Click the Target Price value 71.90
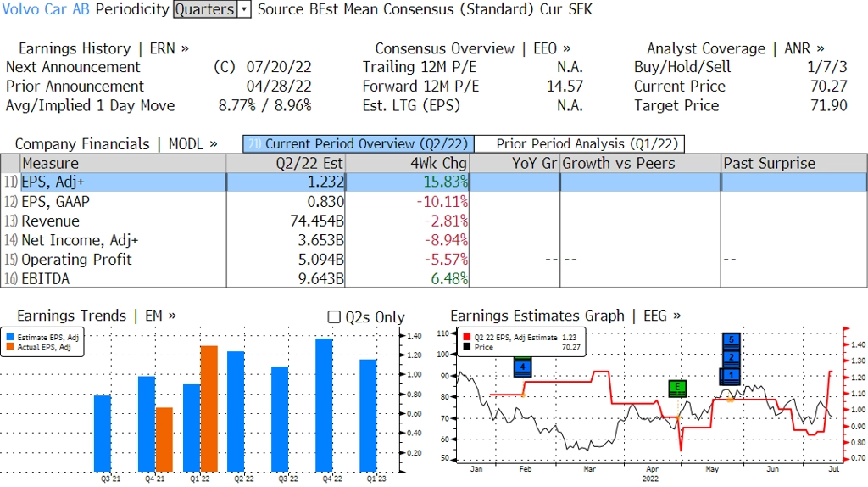Viewport: 868px width, 487px height. (x=829, y=105)
